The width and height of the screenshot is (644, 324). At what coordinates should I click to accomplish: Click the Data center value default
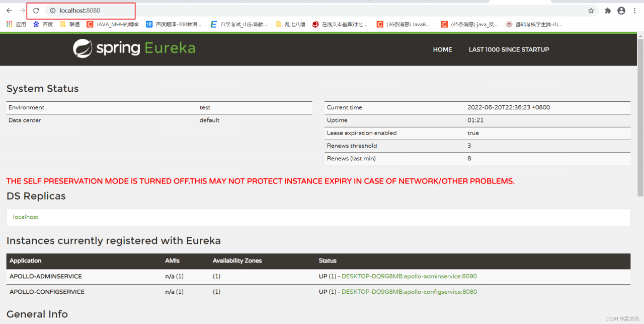click(x=209, y=120)
